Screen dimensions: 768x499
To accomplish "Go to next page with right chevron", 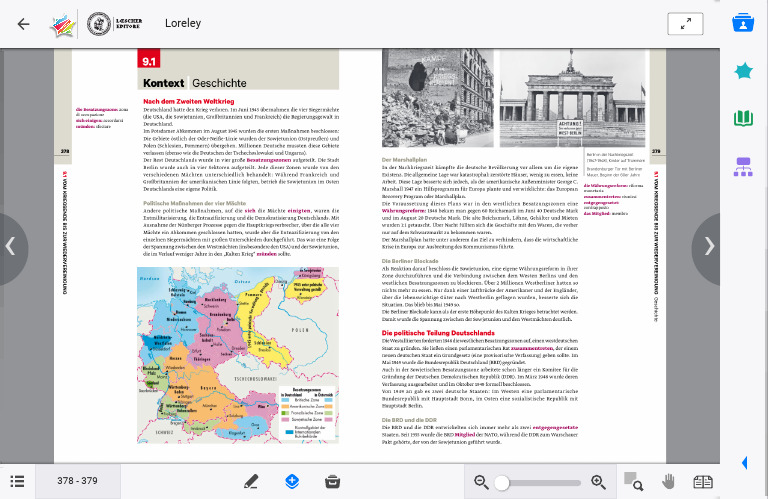I will [x=708, y=246].
